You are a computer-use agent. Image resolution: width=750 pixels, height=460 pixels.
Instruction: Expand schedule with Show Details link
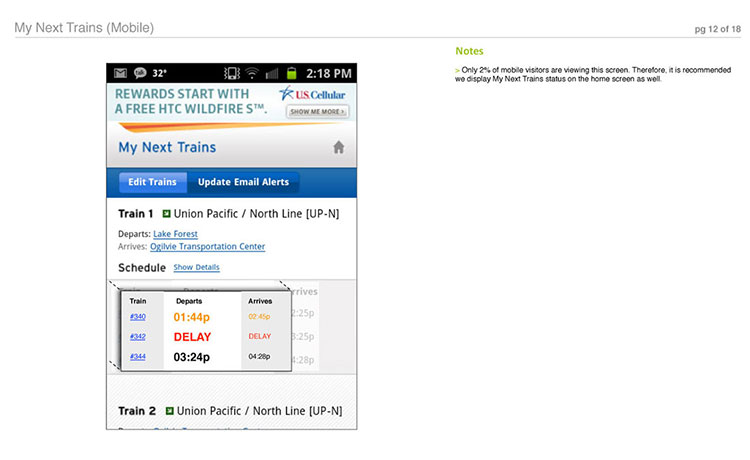(x=197, y=267)
